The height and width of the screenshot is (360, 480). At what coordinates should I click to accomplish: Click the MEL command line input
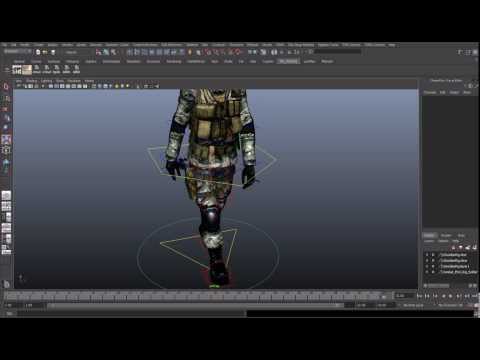132,313
